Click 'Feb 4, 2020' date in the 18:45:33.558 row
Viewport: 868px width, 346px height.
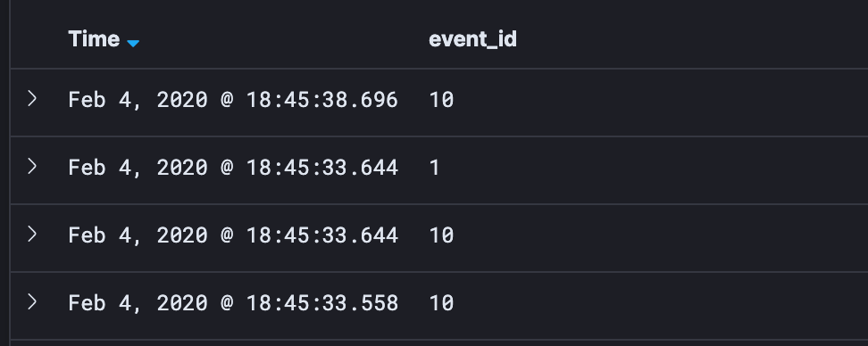coord(138,303)
